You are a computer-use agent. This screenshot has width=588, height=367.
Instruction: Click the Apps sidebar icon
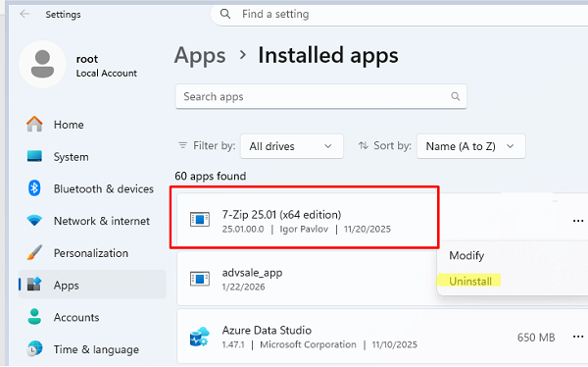(34, 285)
